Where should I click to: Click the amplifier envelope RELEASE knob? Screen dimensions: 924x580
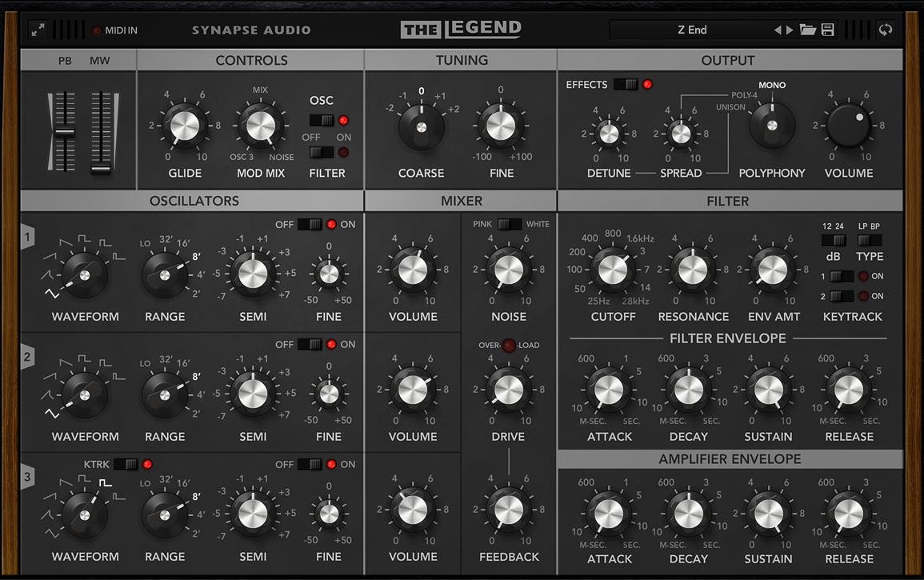[849, 514]
